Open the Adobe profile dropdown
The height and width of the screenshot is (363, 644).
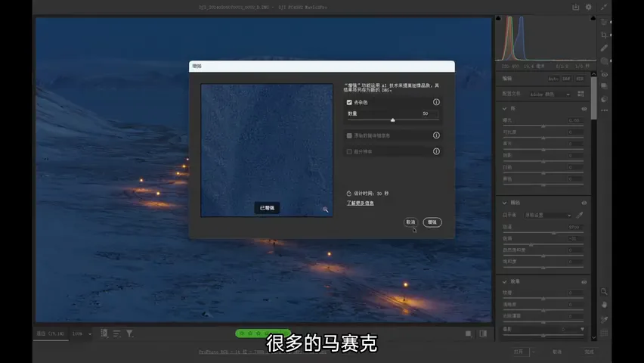550,94
